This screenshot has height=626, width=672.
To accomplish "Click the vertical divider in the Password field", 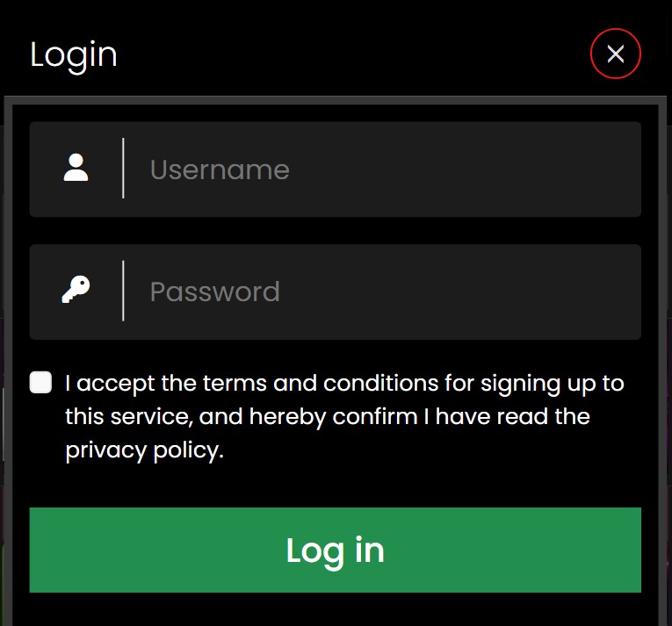I will [x=124, y=291].
